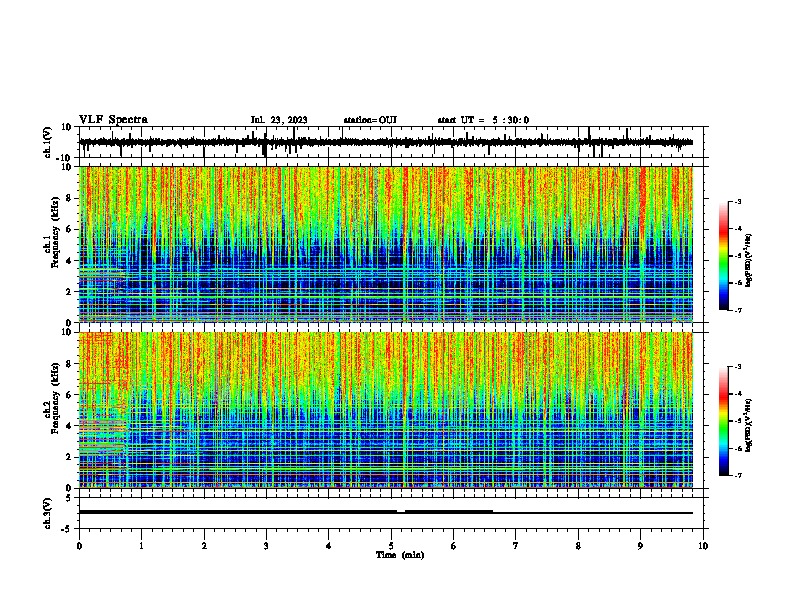Image resolution: width=792 pixels, height=612 pixels.
Task: Select the date "Jul. 23, 2023"
Action: tap(279, 120)
